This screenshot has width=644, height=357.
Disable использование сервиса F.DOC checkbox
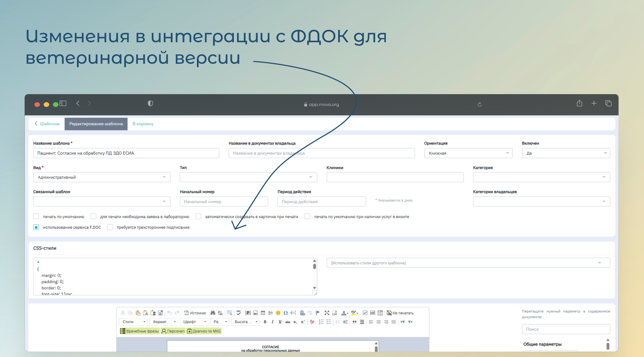[x=36, y=227]
